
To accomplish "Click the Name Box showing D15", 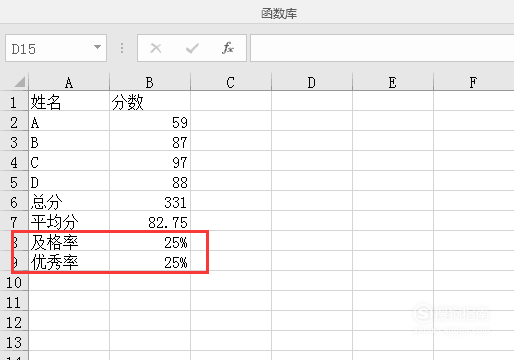I will 56,48.
